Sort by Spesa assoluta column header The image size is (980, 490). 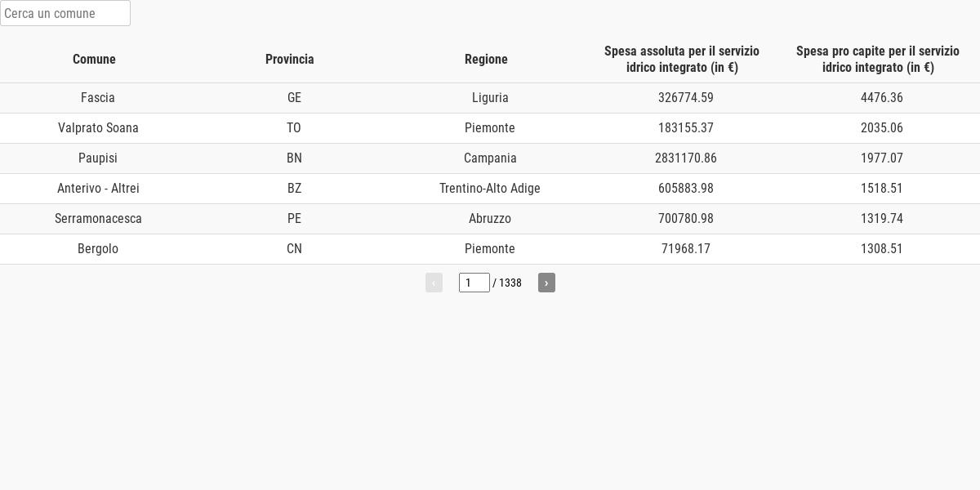point(682,59)
